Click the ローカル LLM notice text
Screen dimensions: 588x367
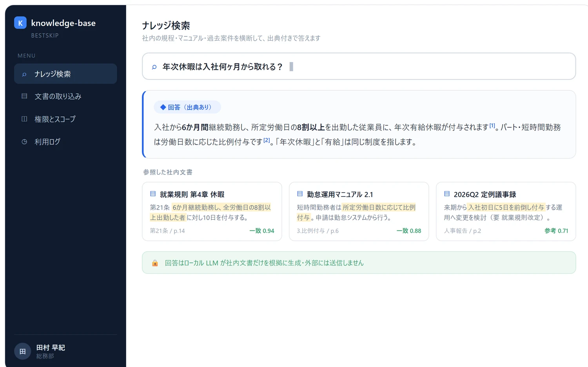[264, 263]
